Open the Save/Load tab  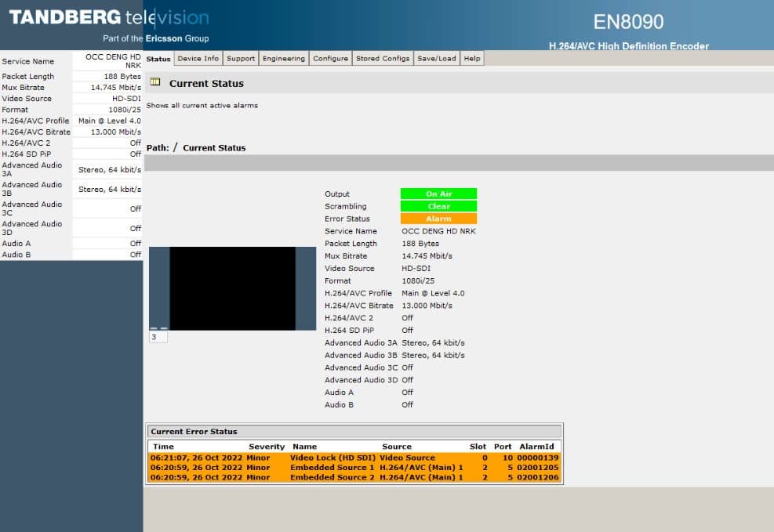pos(437,57)
